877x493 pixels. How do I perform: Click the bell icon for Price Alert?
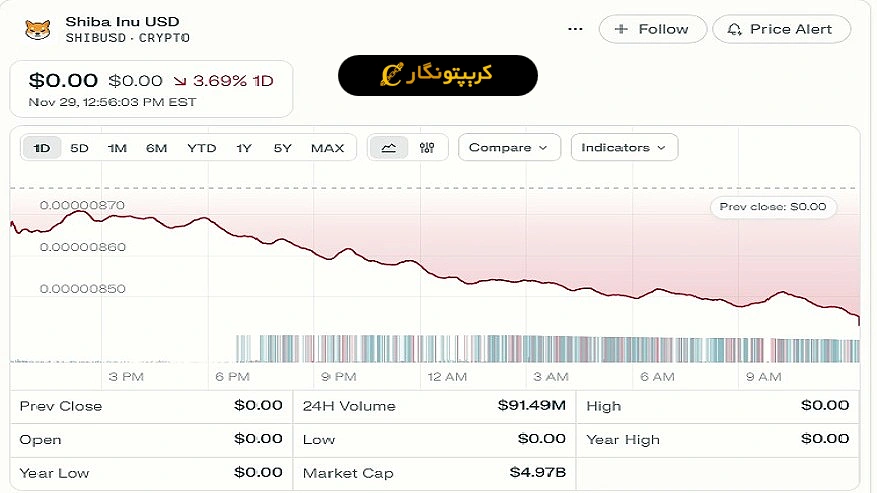[x=736, y=29]
